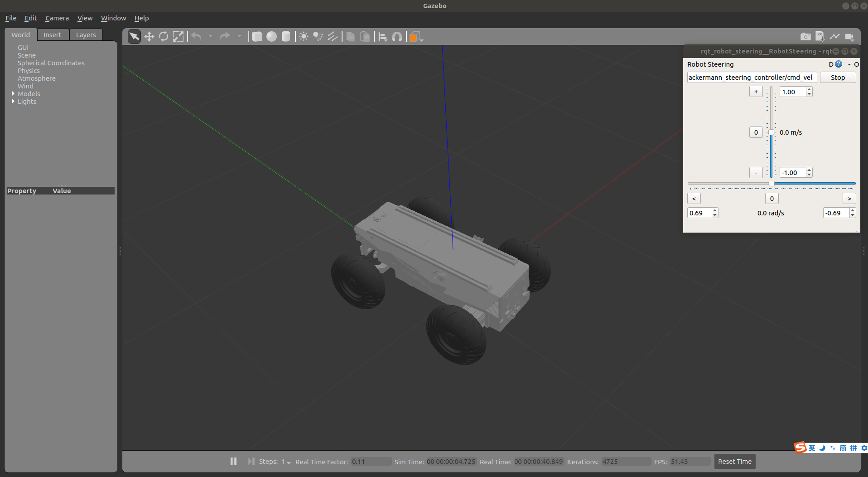Viewport: 868px width, 477px height.
Task: Add a spot light to the world
Action: [318, 36]
